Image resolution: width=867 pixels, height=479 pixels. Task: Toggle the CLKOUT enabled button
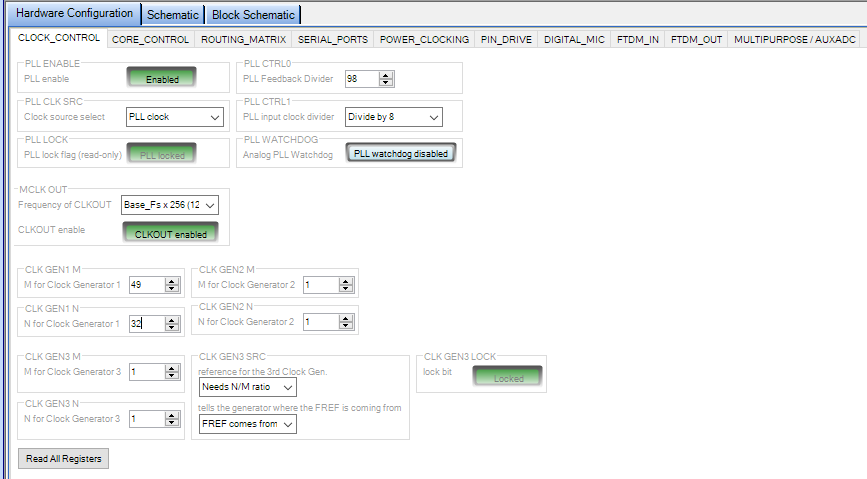170,232
